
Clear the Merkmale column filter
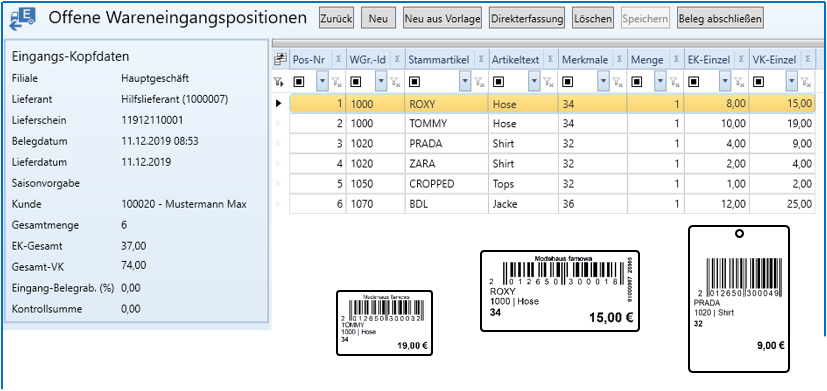[x=618, y=82]
